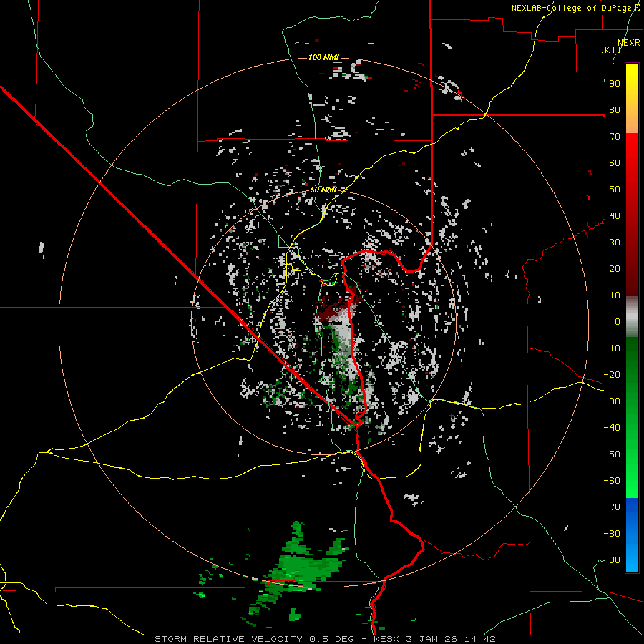The width and height of the screenshot is (644, 644).
Task: Click the -50 value on the velocity scale
Action: click(612, 454)
